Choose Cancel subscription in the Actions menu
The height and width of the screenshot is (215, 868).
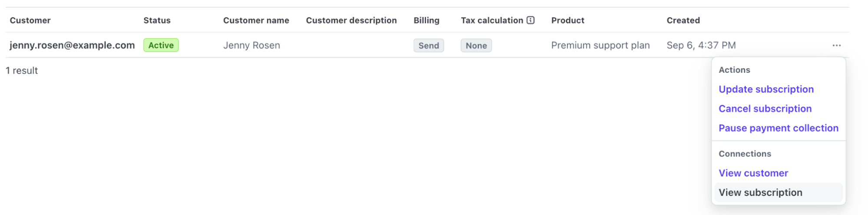(x=765, y=109)
